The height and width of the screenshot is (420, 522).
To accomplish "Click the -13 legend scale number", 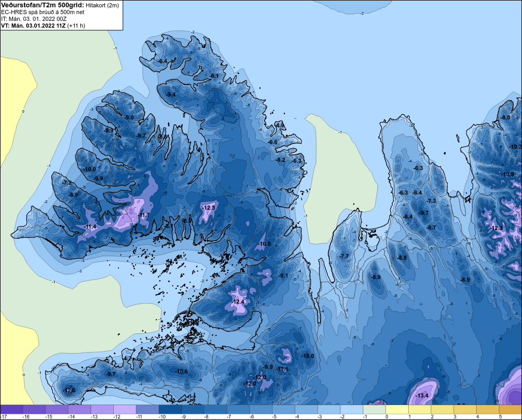I will click(x=94, y=417).
